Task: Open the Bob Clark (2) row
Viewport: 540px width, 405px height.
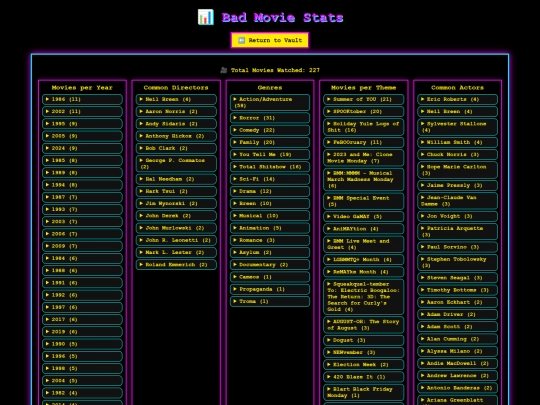Action: tap(176, 148)
